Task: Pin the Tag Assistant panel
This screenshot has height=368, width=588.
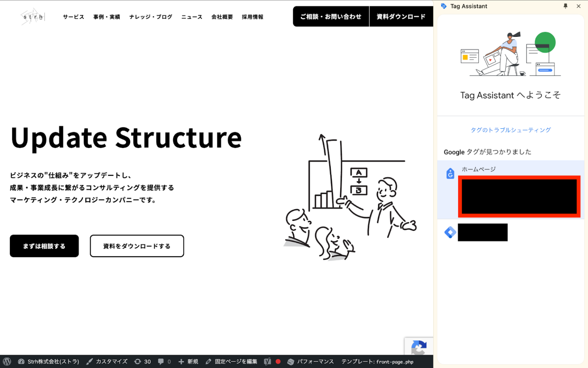Action: click(565, 6)
